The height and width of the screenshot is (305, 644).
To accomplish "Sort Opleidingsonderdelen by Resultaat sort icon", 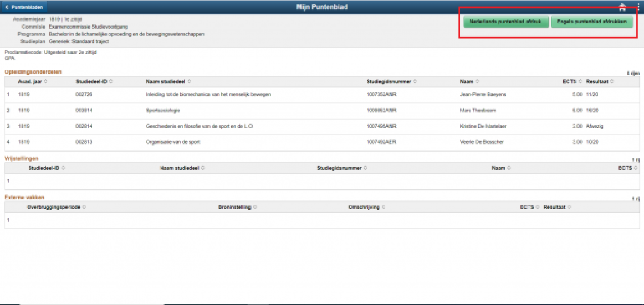I will coord(612,82).
